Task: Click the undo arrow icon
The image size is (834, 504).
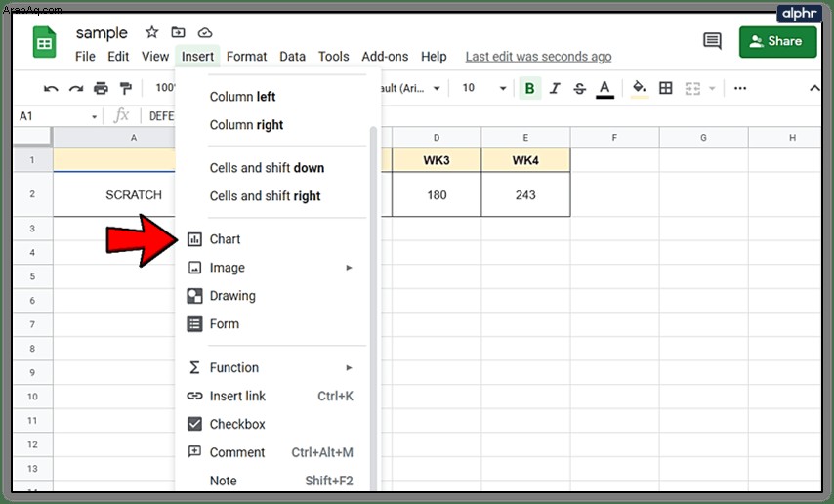Action: click(x=51, y=88)
